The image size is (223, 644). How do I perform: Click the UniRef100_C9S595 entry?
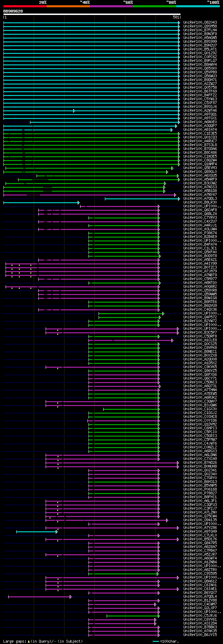coord(200,573)
